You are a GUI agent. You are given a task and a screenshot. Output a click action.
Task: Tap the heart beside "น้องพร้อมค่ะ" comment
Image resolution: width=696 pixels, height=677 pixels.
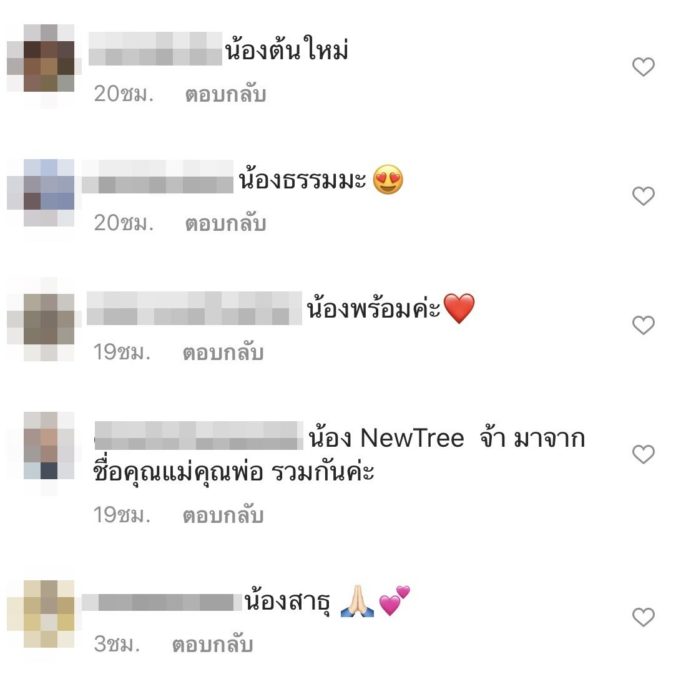tap(643, 325)
